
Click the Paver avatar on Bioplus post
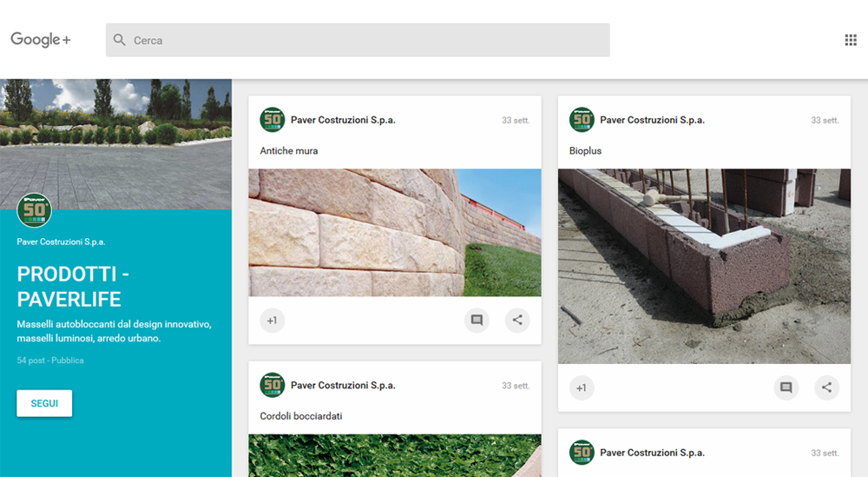[582, 120]
